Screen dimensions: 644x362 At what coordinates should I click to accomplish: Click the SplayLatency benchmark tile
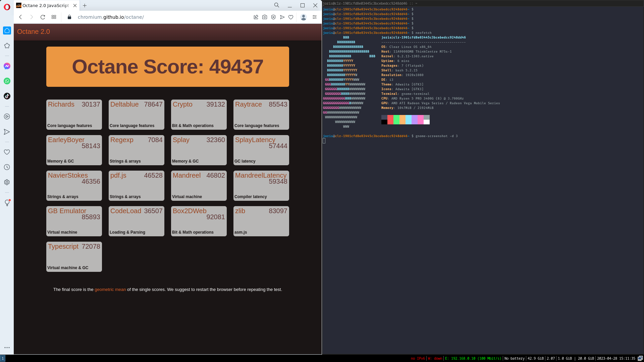click(261, 150)
